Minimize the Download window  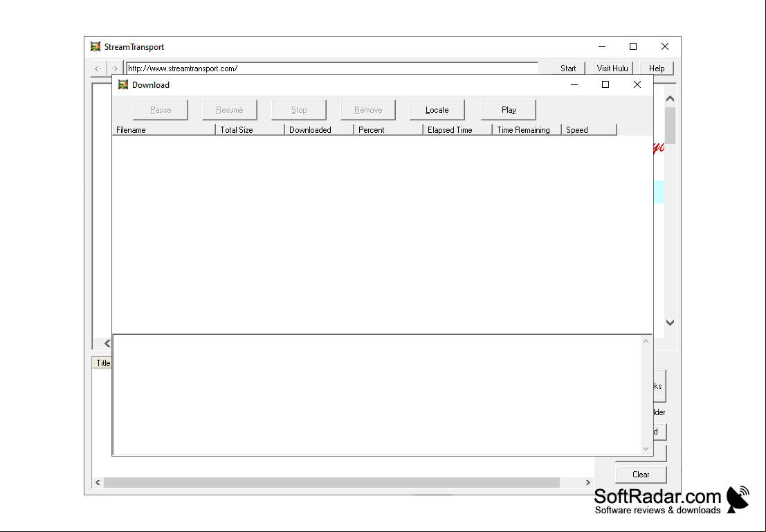click(574, 84)
